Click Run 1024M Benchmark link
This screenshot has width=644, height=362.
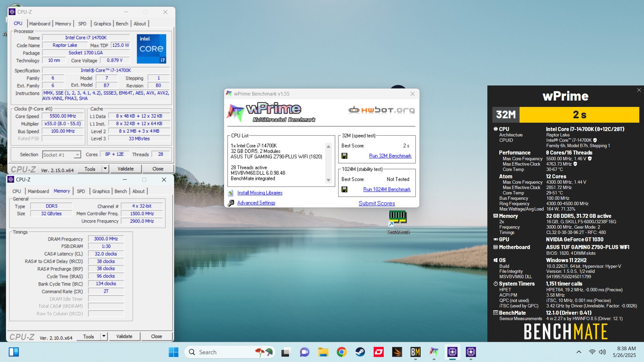[x=387, y=189]
